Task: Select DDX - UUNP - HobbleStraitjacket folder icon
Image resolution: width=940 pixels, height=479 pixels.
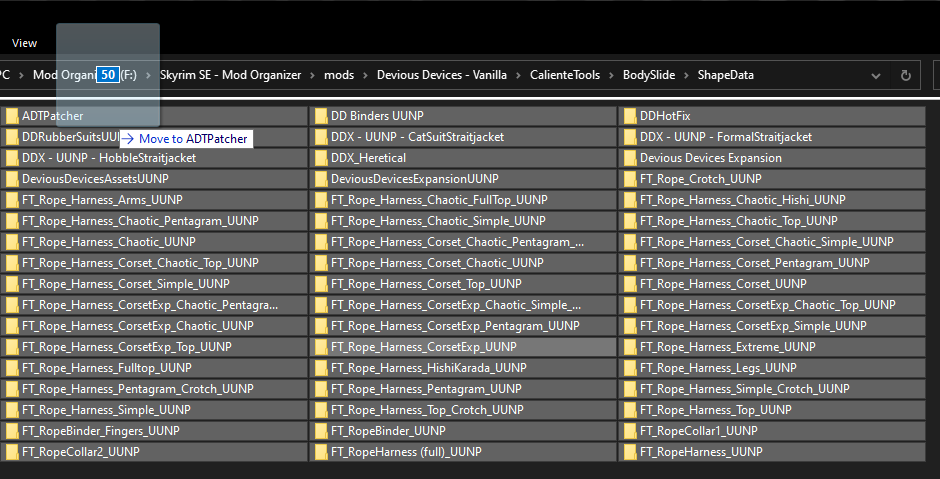Action: [x=12, y=158]
